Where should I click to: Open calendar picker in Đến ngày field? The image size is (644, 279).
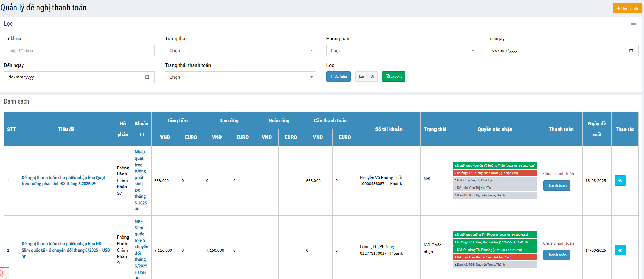pos(147,77)
